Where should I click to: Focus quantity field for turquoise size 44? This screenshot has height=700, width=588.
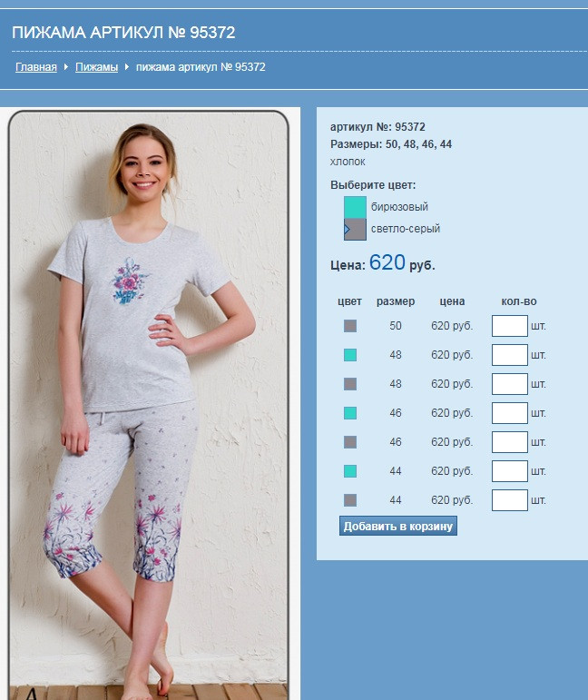(x=509, y=471)
